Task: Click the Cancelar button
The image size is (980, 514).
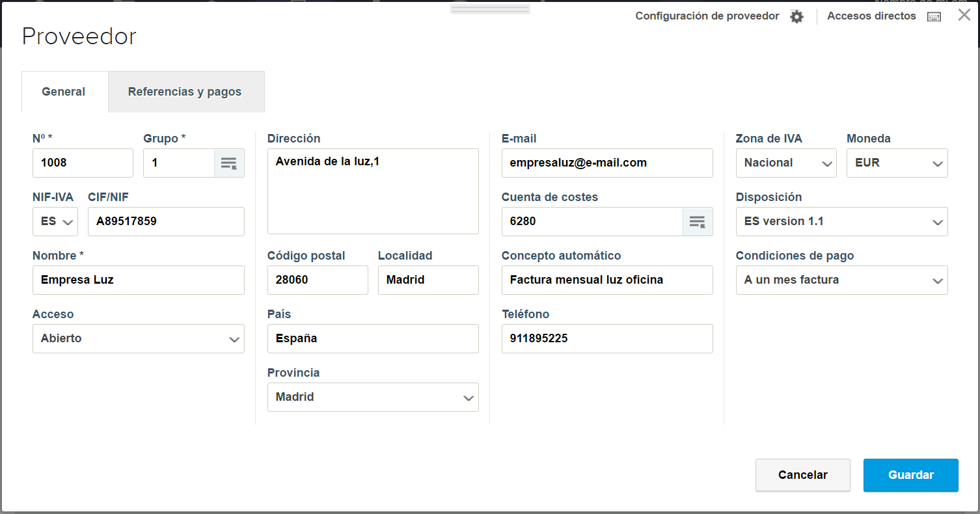Action: [x=803, y=475]
